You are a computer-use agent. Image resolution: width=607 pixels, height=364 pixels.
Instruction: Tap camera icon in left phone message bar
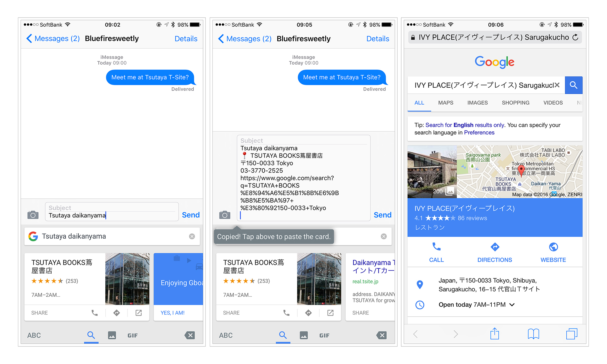coord(33,215)
